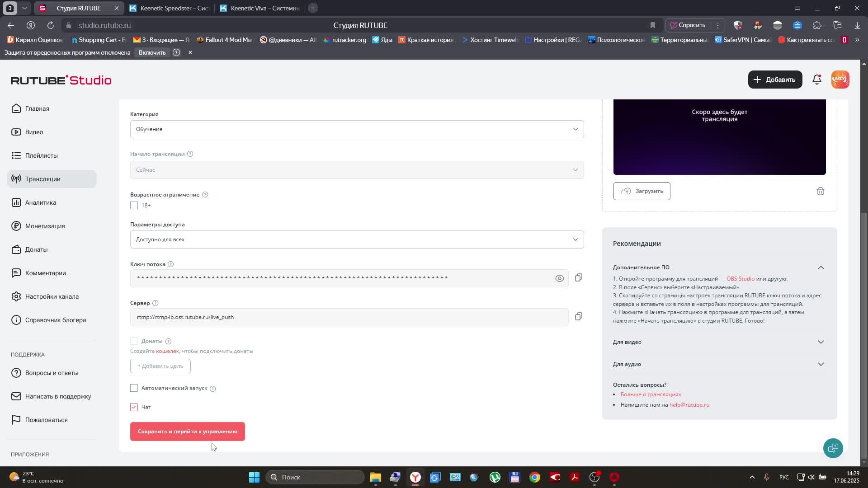Delete the uploaded cover image

[820, 191]
